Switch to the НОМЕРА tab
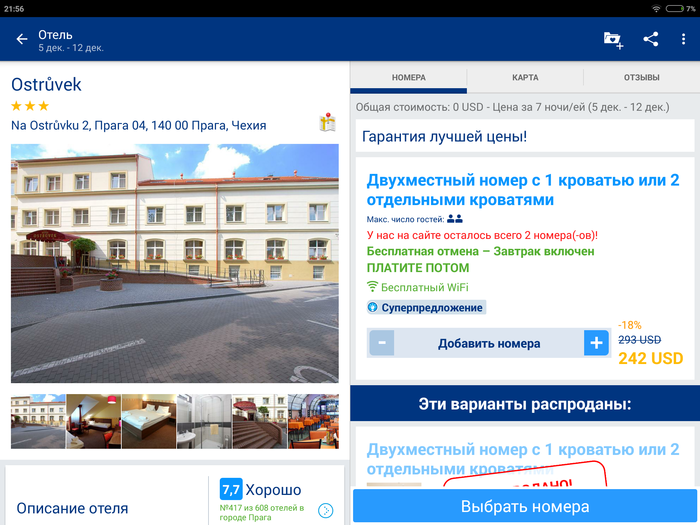The width and height of the screenshot is (700, 525). 408,78
